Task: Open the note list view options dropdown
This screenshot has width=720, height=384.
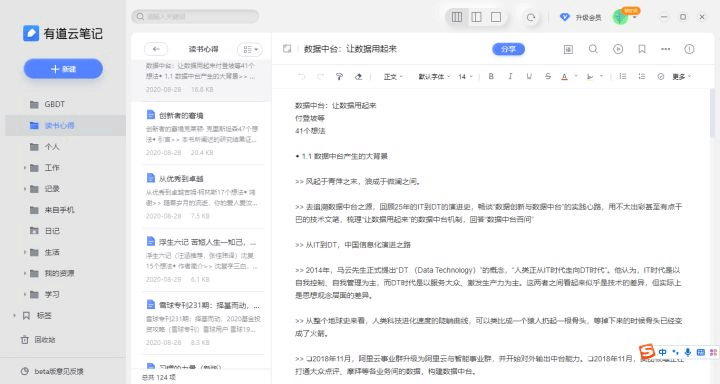Action: click(x=250, y=49)
